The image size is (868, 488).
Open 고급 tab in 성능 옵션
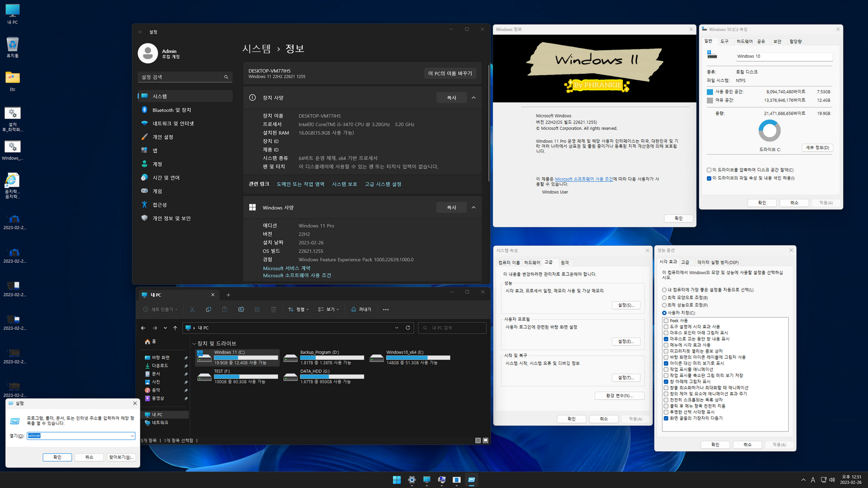pos(685,262)
